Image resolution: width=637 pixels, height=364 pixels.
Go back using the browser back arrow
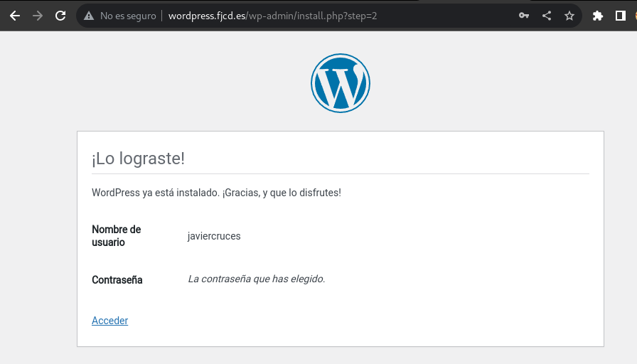[15, 16]
